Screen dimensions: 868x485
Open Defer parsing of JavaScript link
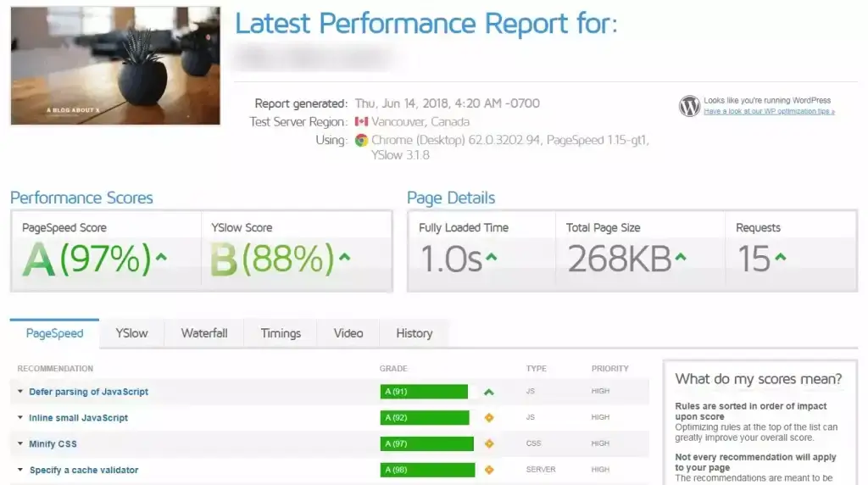[88, 392]
